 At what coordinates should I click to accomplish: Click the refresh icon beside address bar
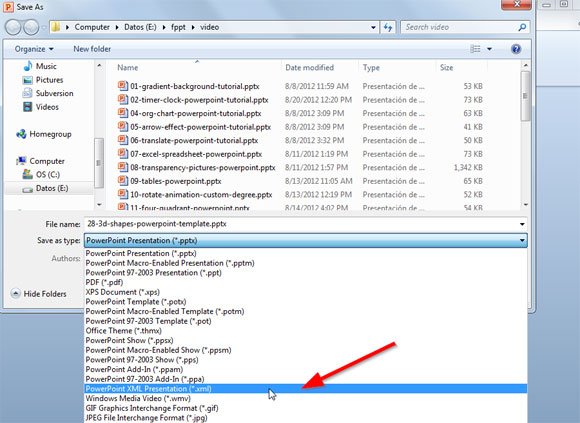click(388, 27)
